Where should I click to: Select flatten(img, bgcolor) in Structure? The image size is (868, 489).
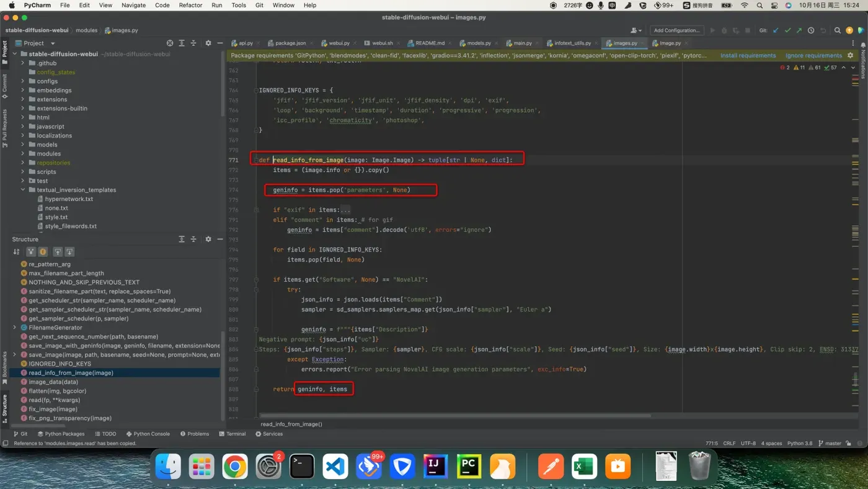(57, 391)
